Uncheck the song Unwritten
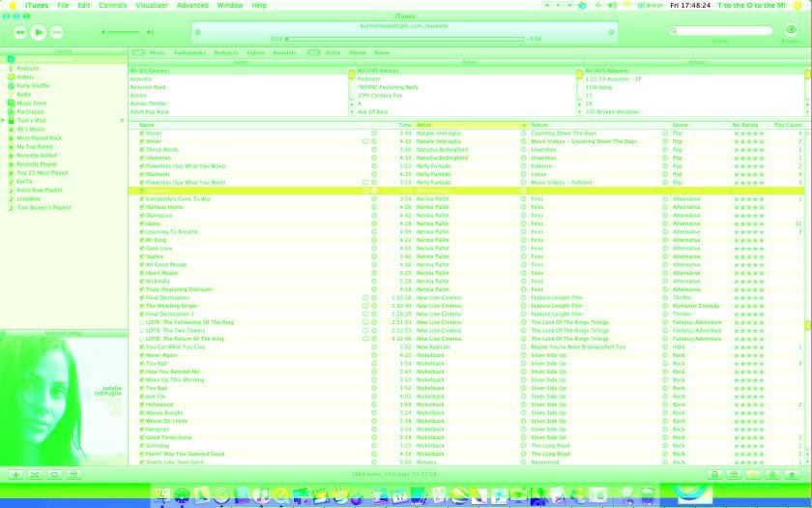Image resolution: width=812 pixels, height=508 pixels. click(x=141, y=158)
